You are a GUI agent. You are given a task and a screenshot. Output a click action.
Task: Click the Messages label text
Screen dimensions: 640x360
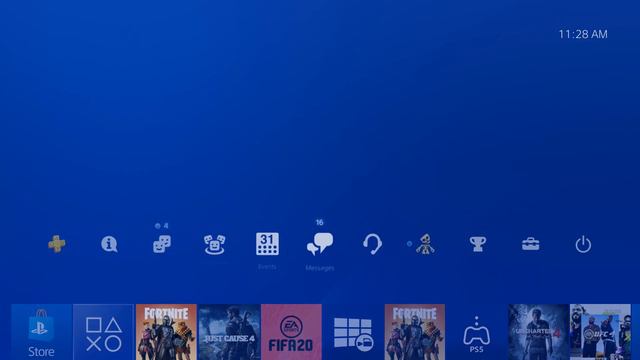[320, 268]
